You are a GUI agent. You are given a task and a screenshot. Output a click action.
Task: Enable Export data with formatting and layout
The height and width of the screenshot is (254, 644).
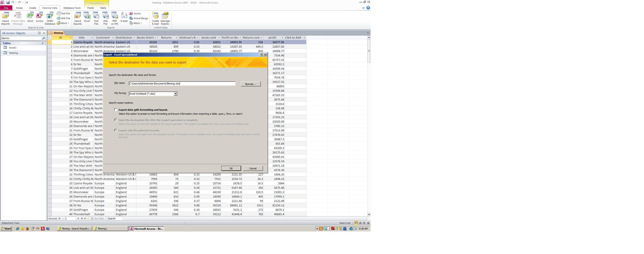pos(116,110)
